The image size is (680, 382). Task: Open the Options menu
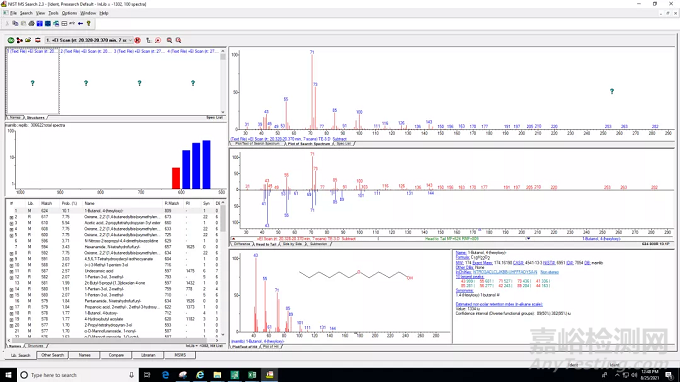click(69, 13)
